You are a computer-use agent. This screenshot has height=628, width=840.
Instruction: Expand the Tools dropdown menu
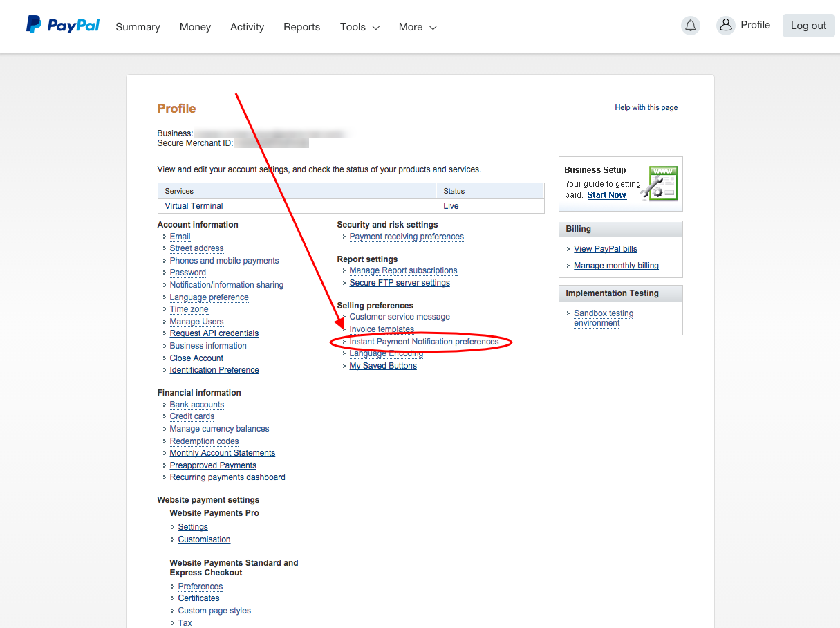click(x=360, y=27)
